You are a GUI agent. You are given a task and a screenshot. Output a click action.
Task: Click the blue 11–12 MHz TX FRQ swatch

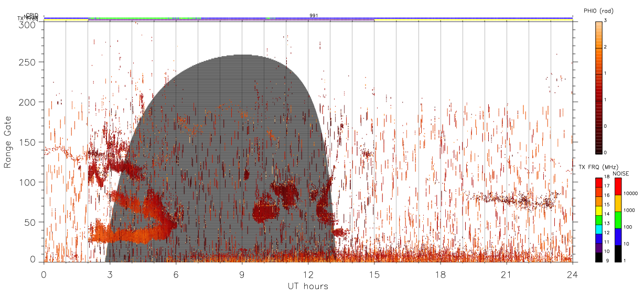[x=598, y=238]
